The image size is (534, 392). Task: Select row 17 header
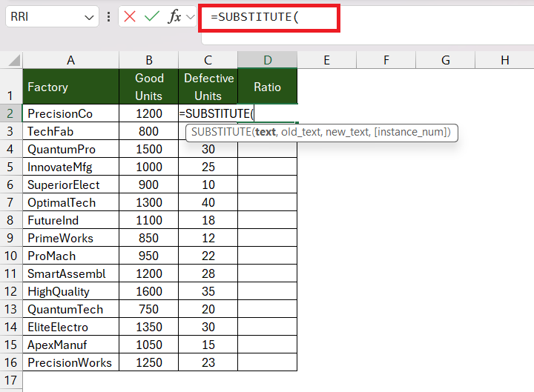11,380
